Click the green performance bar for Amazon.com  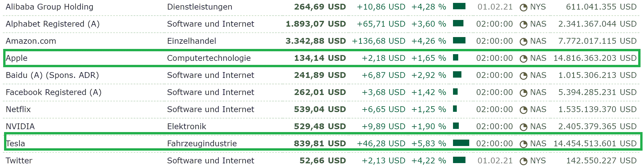click(459, 40)
